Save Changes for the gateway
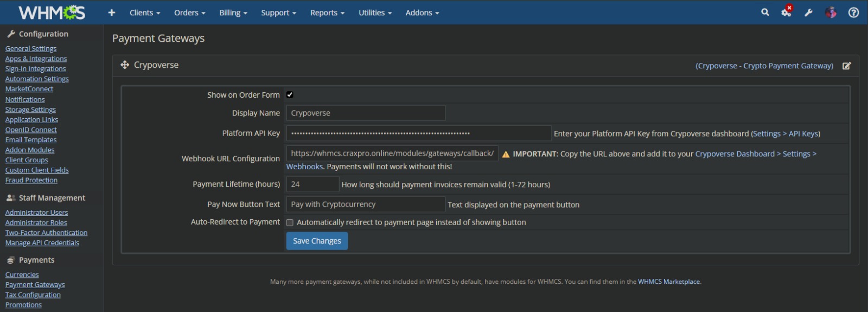 (317, 241)
